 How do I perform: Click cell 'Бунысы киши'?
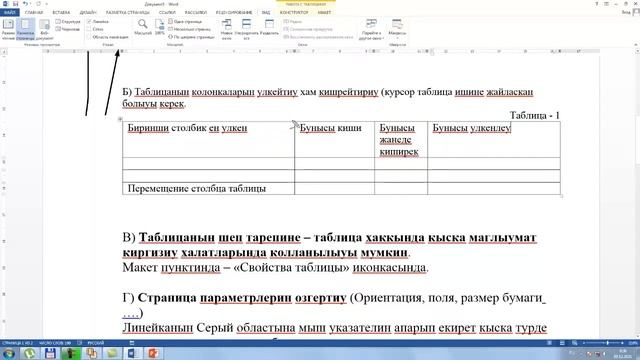click(334, 139)
